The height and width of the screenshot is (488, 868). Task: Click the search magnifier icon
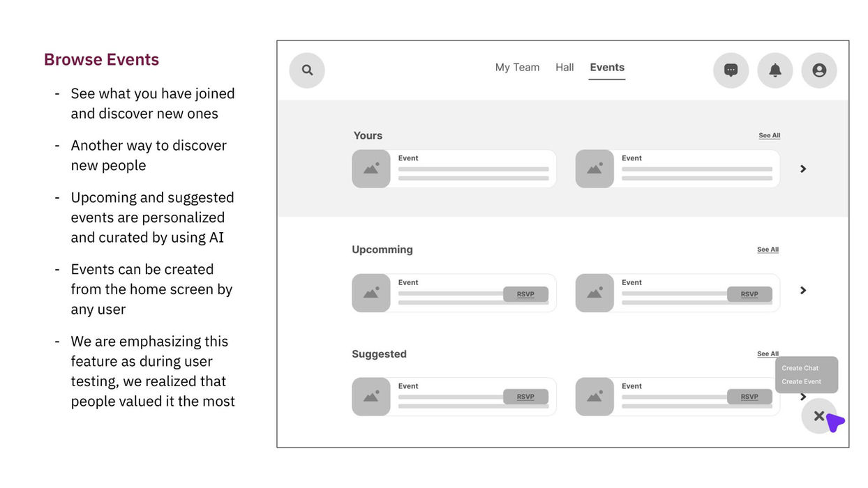[307, 70]
